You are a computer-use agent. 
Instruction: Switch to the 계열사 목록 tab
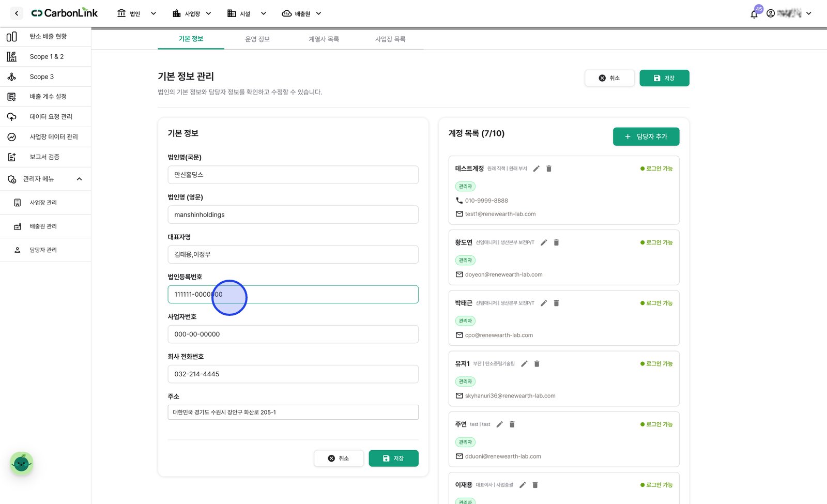(324, 39)
